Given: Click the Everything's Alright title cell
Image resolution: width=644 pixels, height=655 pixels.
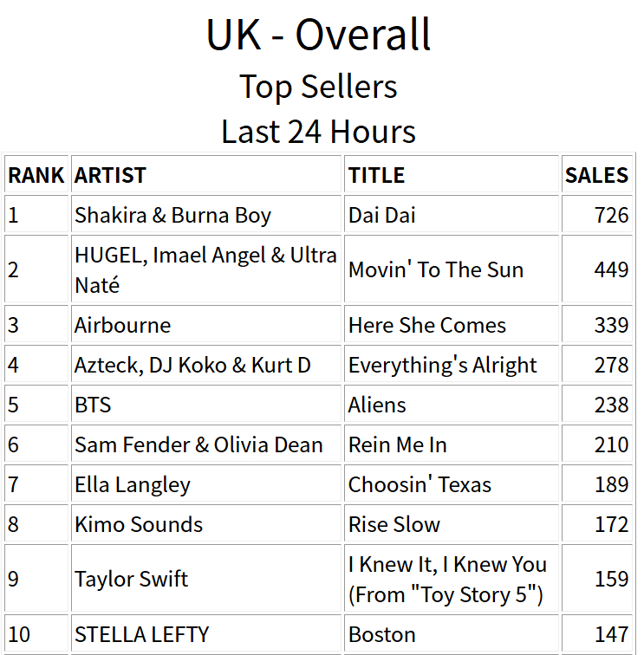Looking at the screenshot, I should [x=452, y=365].
